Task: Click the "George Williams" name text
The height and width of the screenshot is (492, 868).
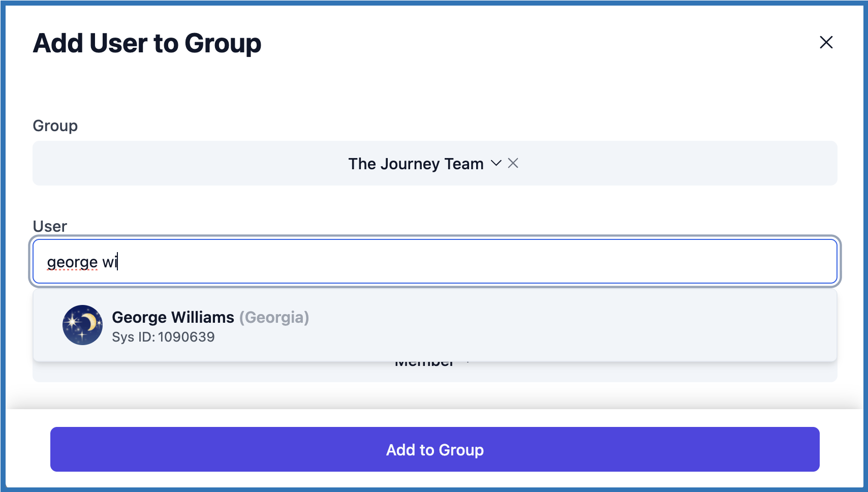Action: pos(173,317)
